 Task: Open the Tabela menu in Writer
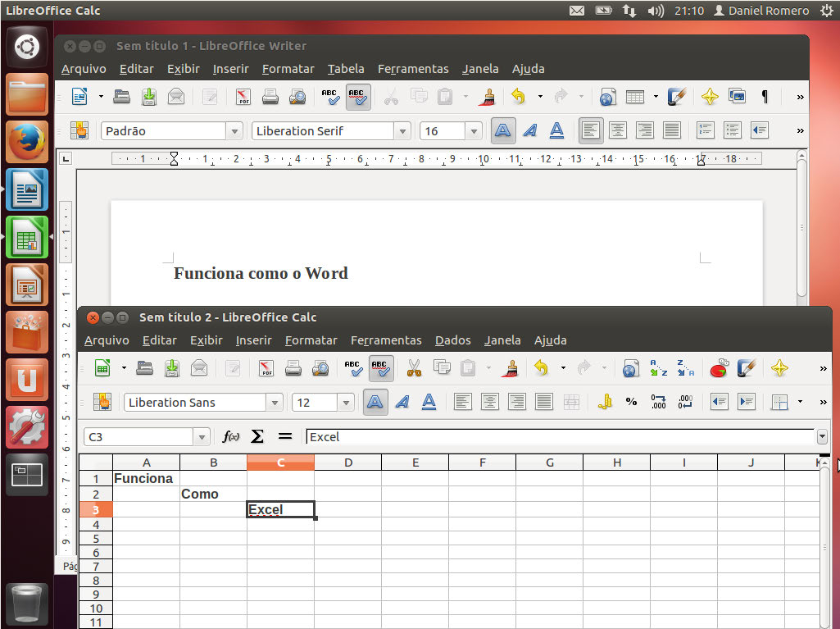[346, 69]
